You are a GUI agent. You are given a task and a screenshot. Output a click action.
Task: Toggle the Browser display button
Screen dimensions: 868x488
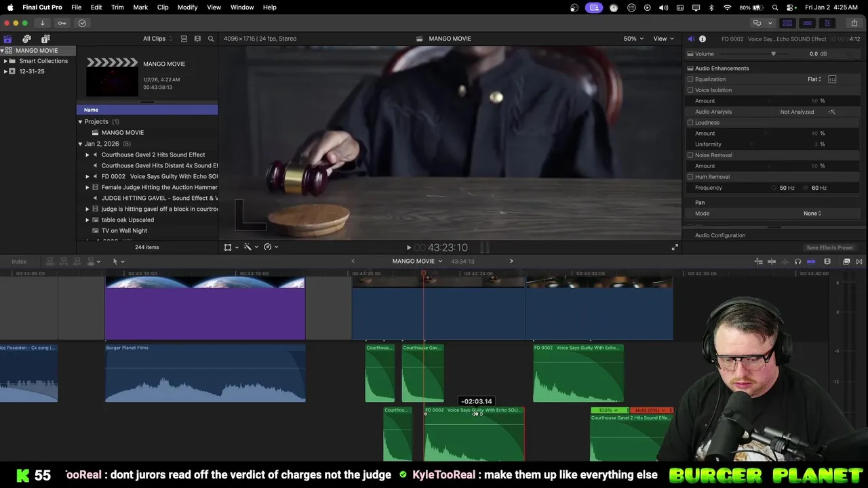coord(787,23)
